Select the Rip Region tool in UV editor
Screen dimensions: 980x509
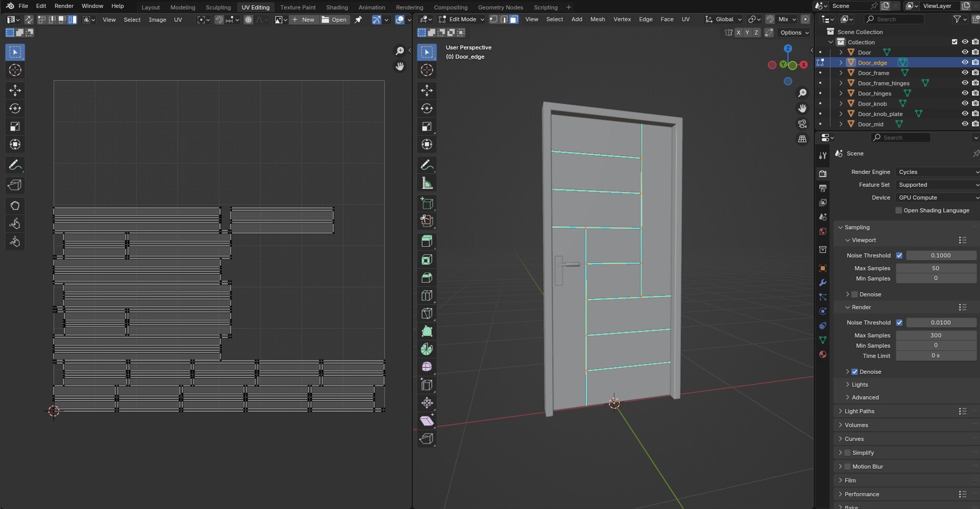[15, 185]
